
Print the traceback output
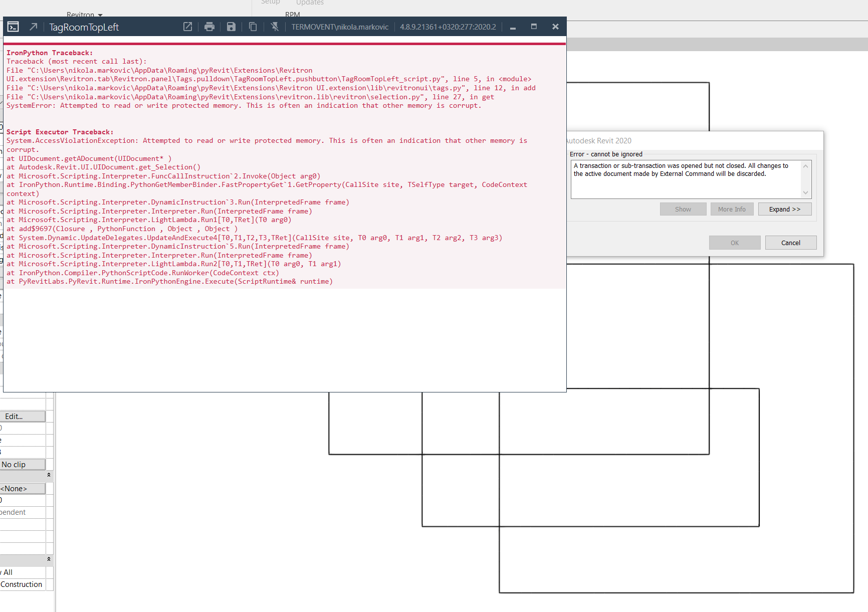coord(209,27)
